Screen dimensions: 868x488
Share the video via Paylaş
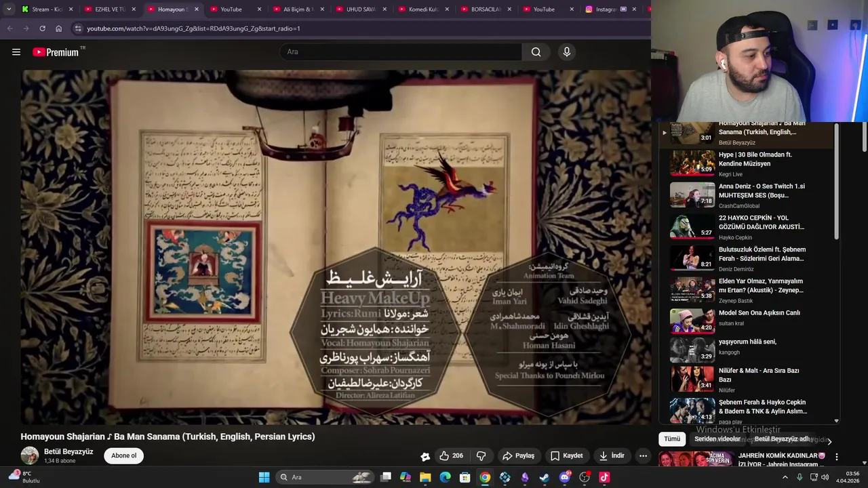(x=519, y=455)
